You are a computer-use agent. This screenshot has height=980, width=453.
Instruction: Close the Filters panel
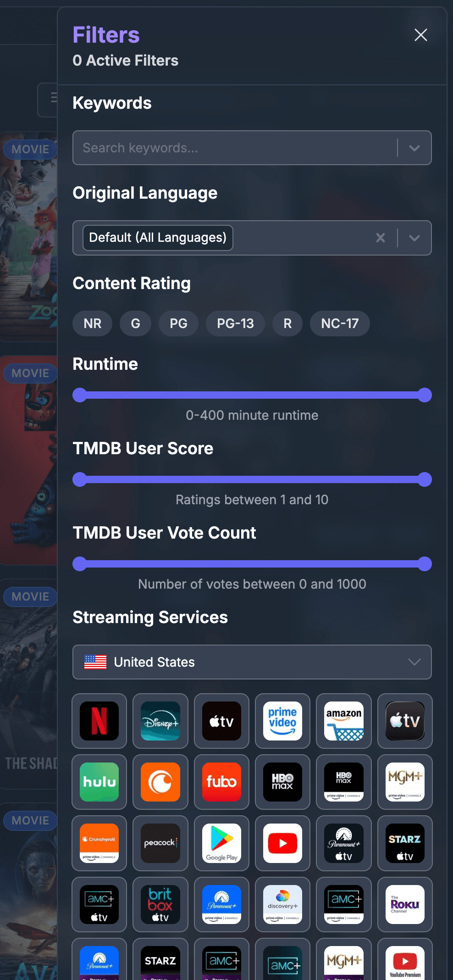click(421, 35)
